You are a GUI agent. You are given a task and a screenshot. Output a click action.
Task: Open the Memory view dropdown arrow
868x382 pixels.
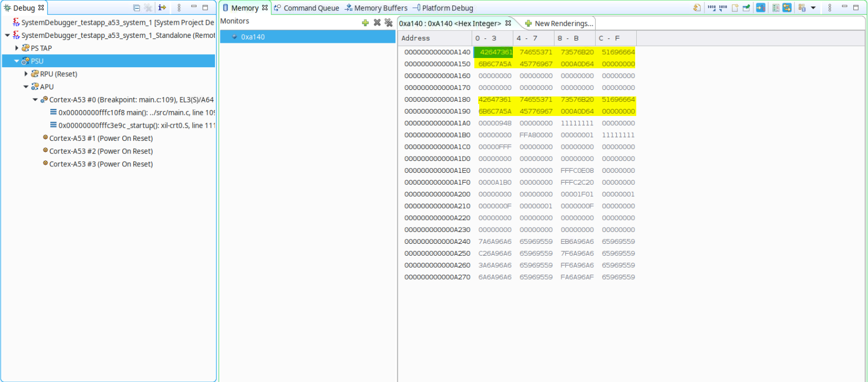tap(813, 8)
